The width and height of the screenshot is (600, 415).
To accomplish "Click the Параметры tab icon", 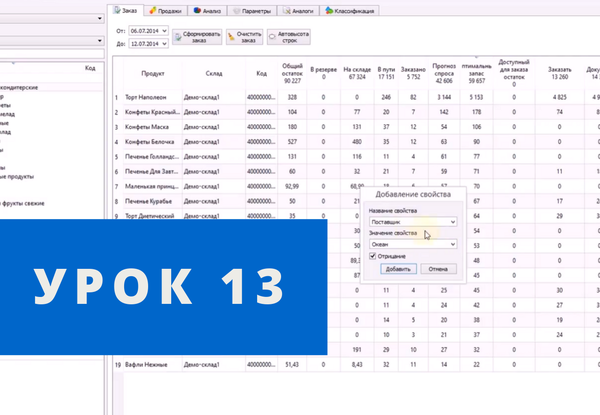I will tap(237, 11).
